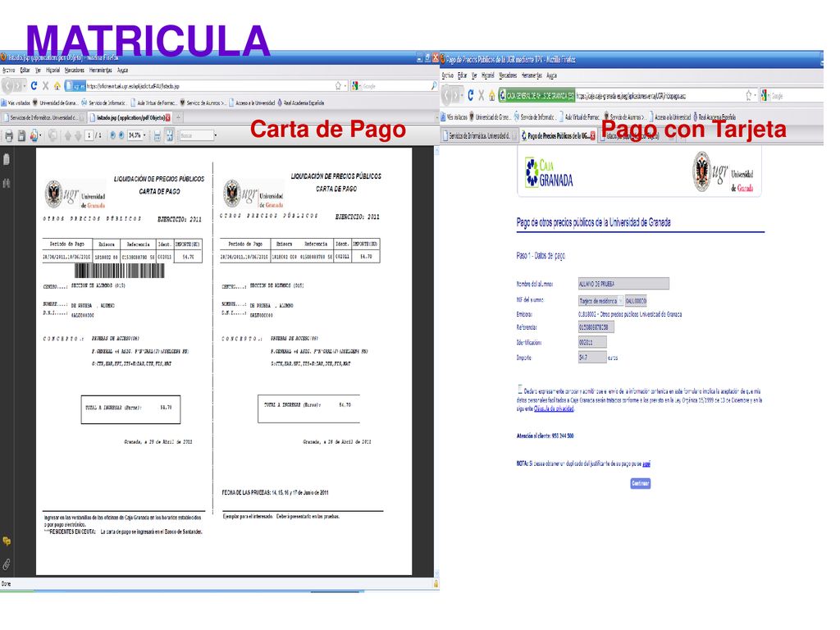This screenshot has width=840, height=630.
Task: Tick the privacy declaration checkbox
Action: (x=519, y=388)
